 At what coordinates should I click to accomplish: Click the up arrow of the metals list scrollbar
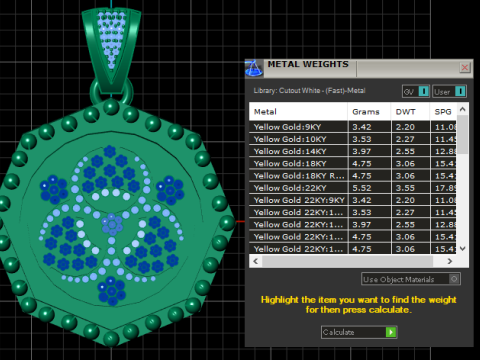(x=462, y=109)
